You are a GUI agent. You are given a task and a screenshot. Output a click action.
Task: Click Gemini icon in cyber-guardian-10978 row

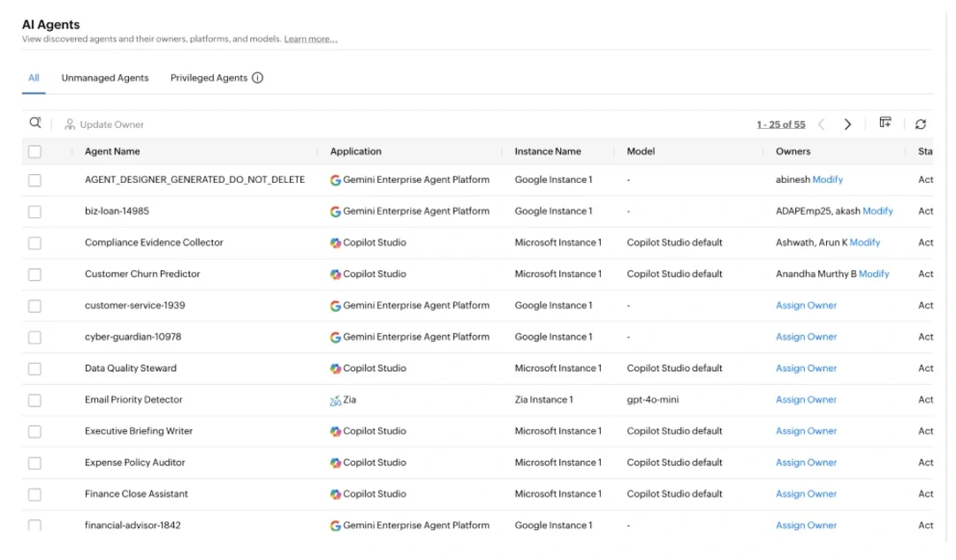click(336, 337)
